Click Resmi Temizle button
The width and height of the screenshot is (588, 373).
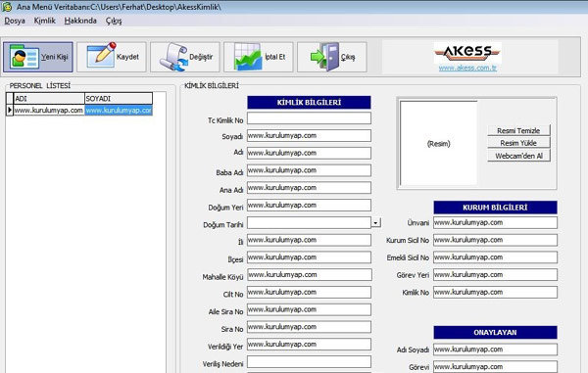tap(518, 130)
